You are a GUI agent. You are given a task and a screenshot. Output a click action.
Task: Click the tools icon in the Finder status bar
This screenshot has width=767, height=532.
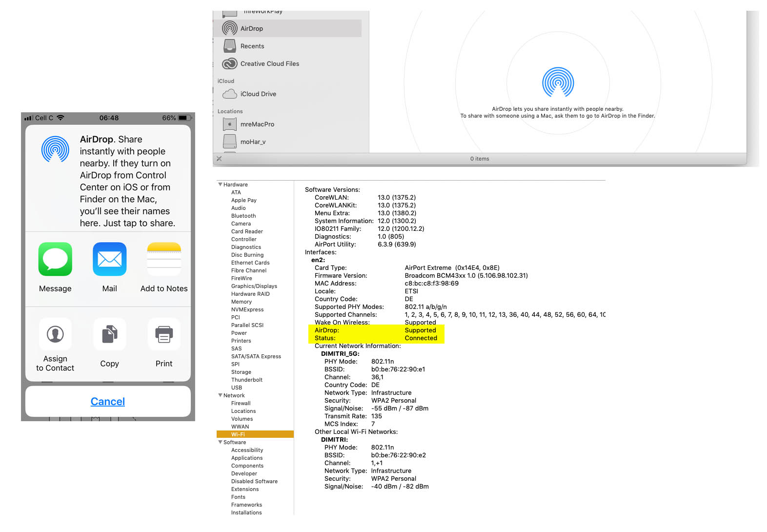coord(219,159)
